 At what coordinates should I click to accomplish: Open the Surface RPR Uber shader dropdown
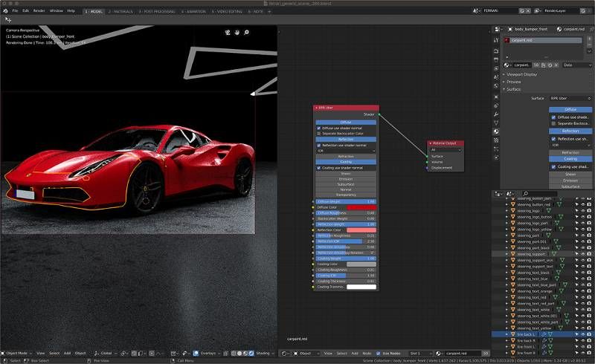pos(570,98)
